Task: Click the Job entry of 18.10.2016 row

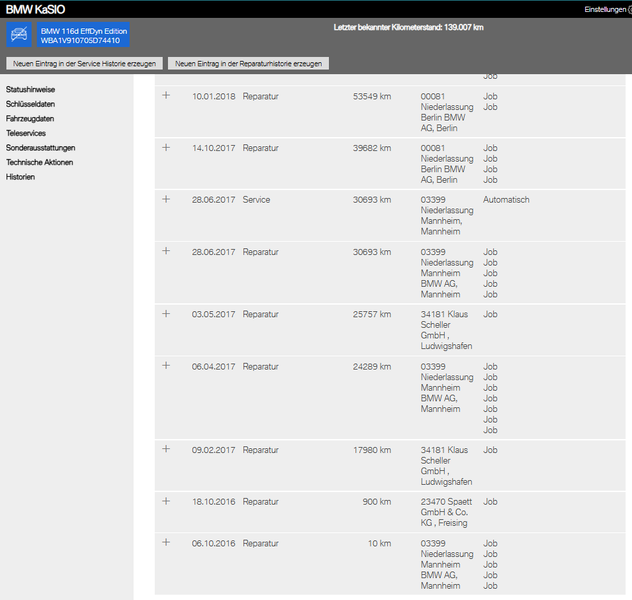Action: pyautogui.click(x=490, y=502)
